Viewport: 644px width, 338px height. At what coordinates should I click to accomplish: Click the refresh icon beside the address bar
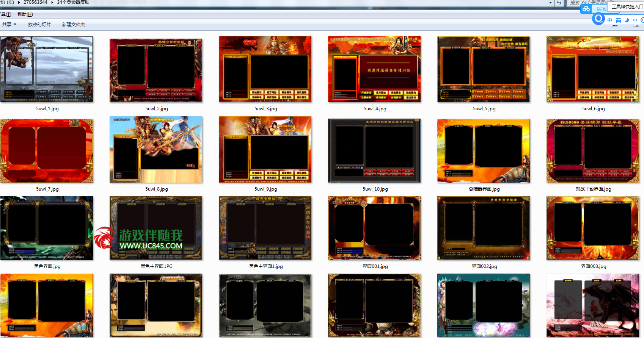[559, 3]
